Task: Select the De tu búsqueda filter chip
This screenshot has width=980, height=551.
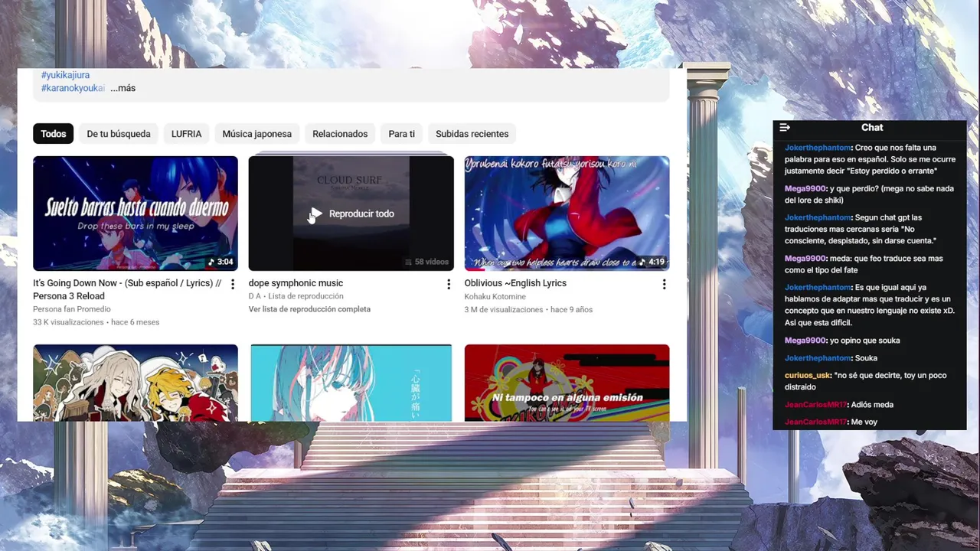Action: [x=119, y=134]
